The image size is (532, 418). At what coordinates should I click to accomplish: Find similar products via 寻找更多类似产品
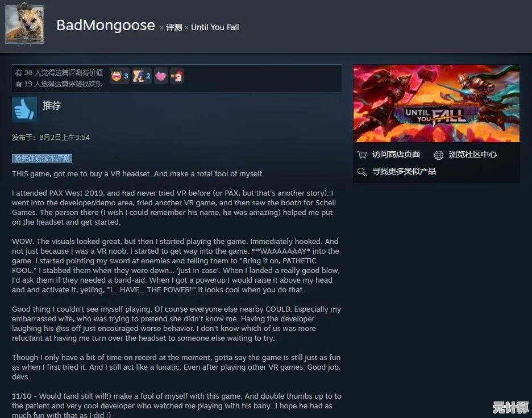pos(404,171)
